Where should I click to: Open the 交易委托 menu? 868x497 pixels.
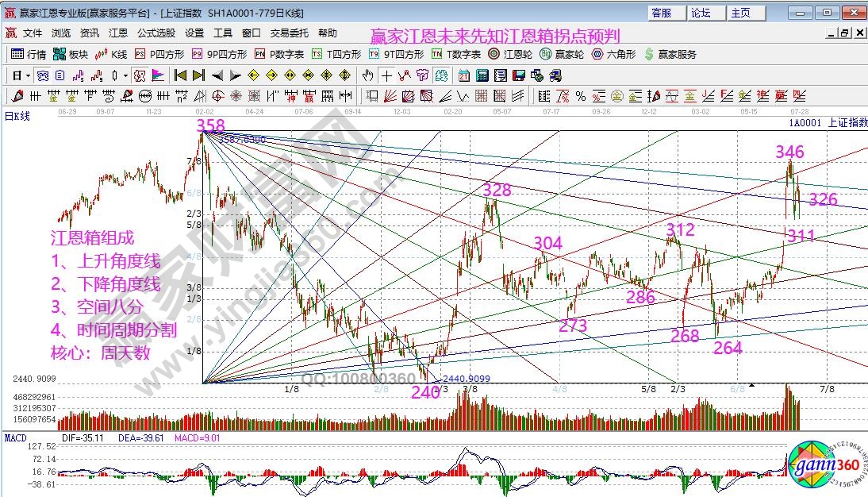(x=289, y=33)
